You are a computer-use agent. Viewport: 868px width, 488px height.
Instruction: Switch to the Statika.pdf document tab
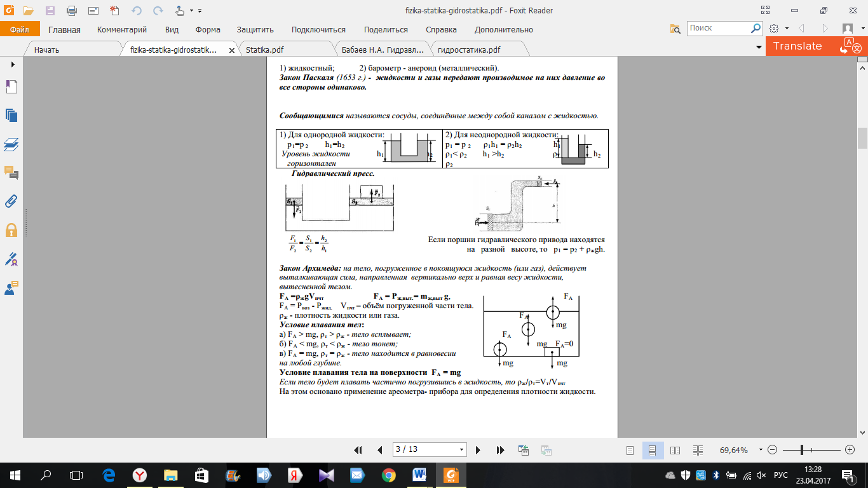265,50
